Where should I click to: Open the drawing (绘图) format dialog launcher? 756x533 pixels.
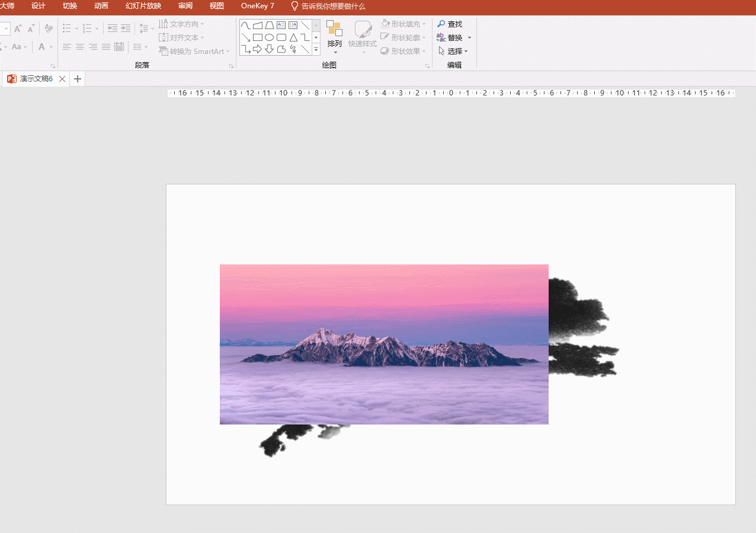(x=427, y=66)
